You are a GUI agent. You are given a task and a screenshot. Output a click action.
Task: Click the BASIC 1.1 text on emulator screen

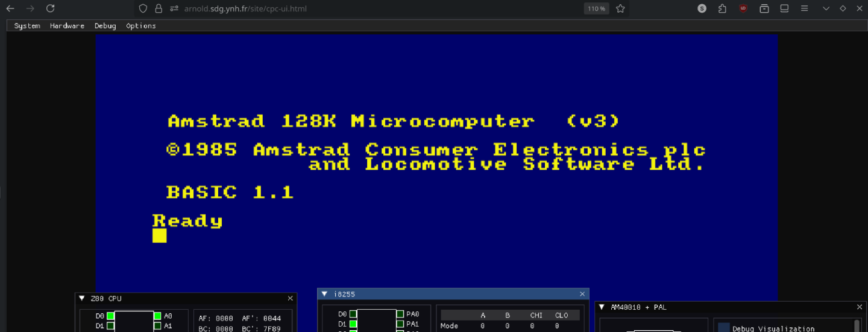[x=230, y=193]
